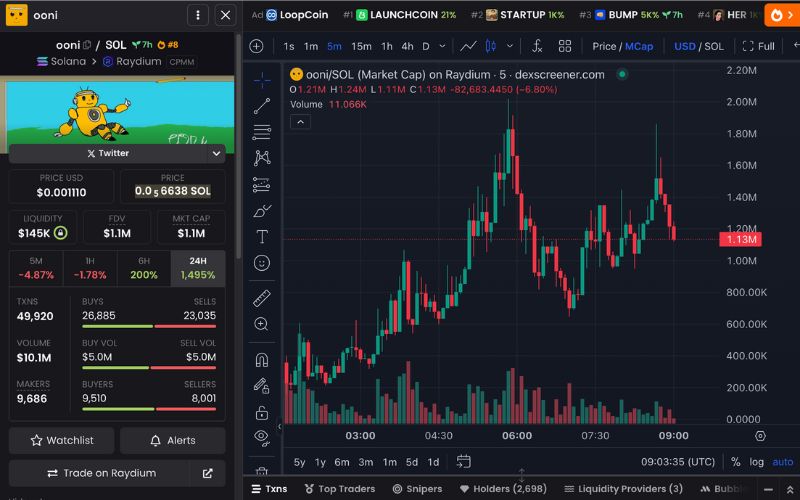This screenshot has height=500, width=800.
Task: Select the pattern drawing tool
Action: coord(262,158)
